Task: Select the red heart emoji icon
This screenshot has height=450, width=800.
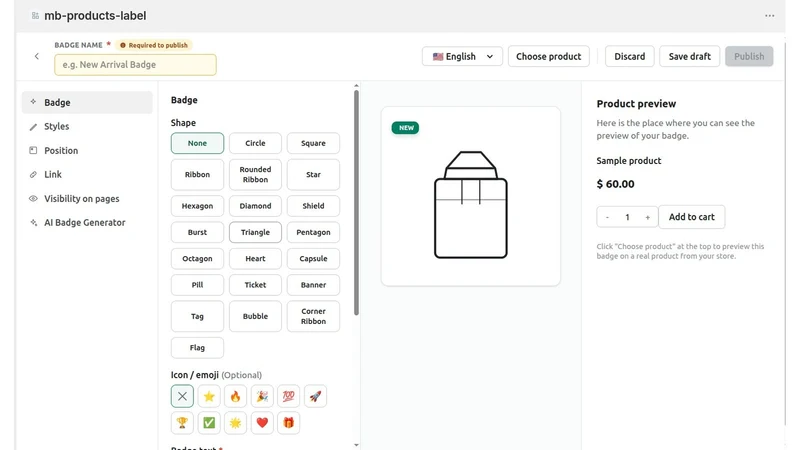Action: tap(262, 423)
